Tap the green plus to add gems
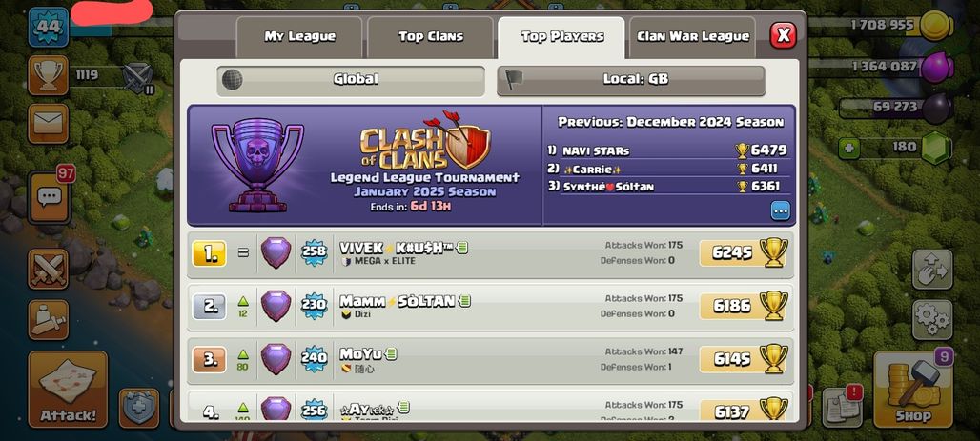The image size is (980, 441). coord(848,148)
